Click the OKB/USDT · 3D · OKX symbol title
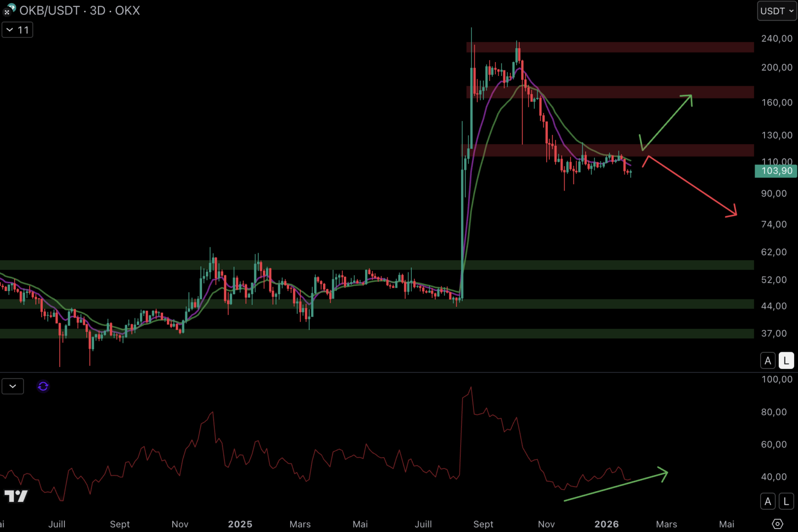This screenshot has height=532, width=798. pos(79,10)
